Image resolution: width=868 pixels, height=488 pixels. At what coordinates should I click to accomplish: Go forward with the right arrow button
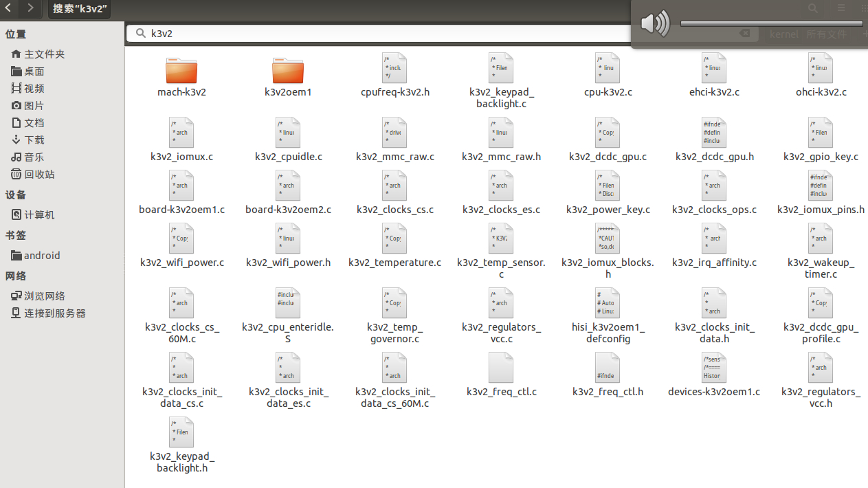pos(30,9)
